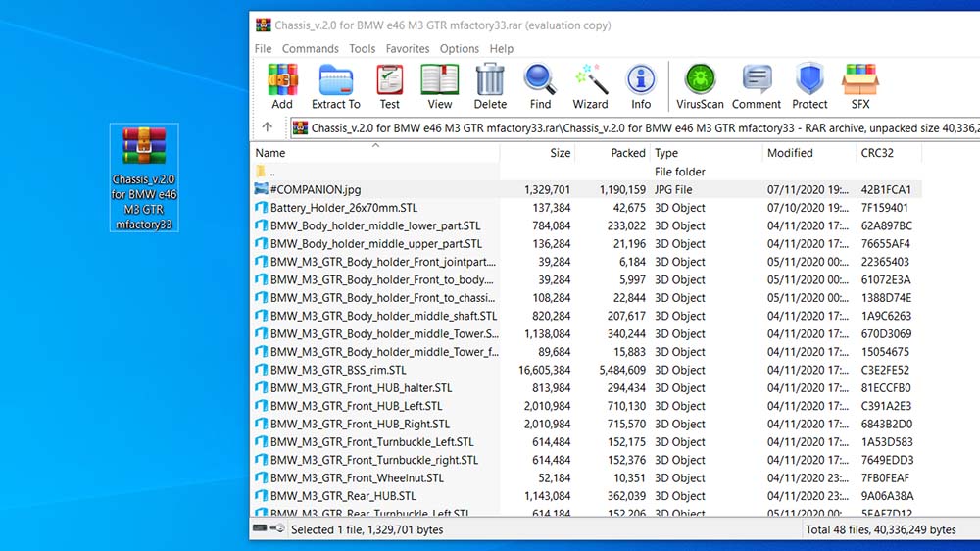Click the icon beside BMW_M3_GTR_BSS_rim.STL

coord(262,370)
